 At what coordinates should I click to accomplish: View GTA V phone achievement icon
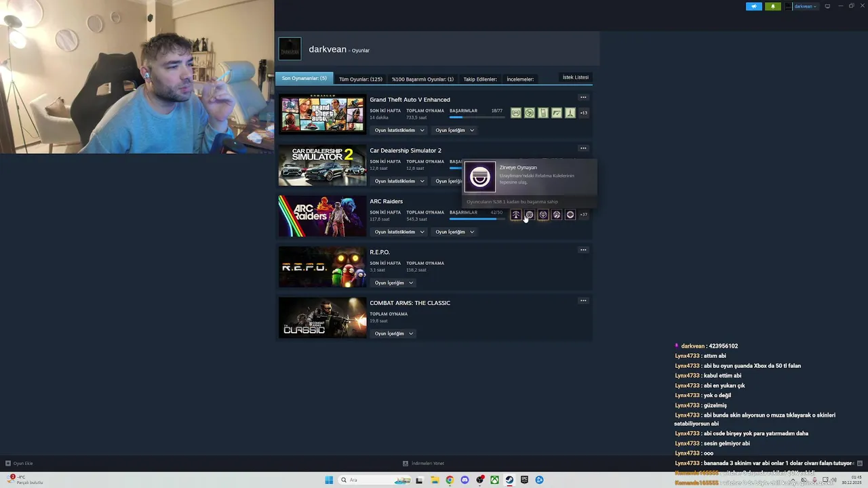[x=543, y=113]
